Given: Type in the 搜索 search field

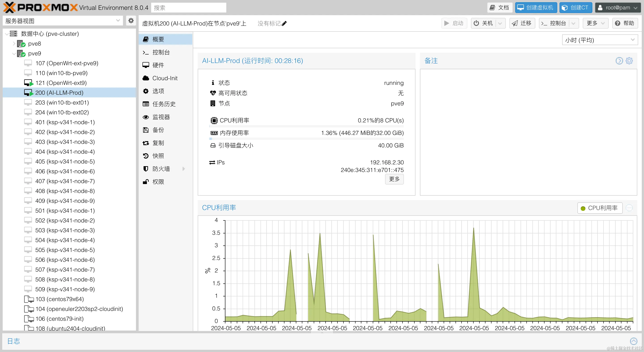Looking at the screenshot, I should pos(189,8).
